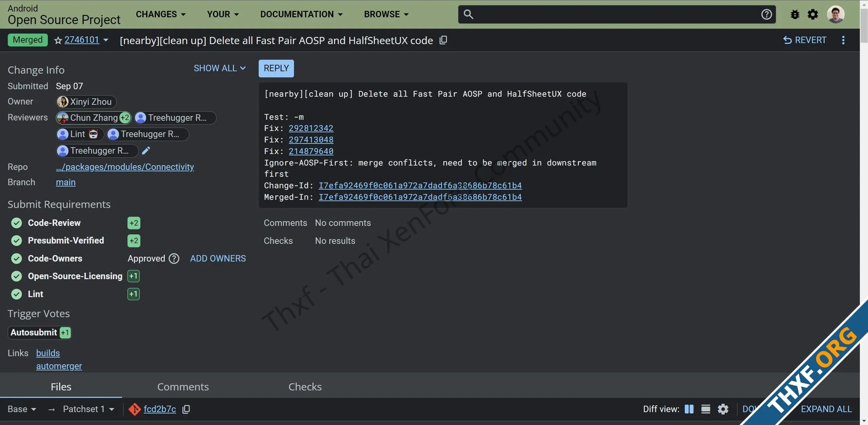Click inside the search input field

tap(616, 14)
